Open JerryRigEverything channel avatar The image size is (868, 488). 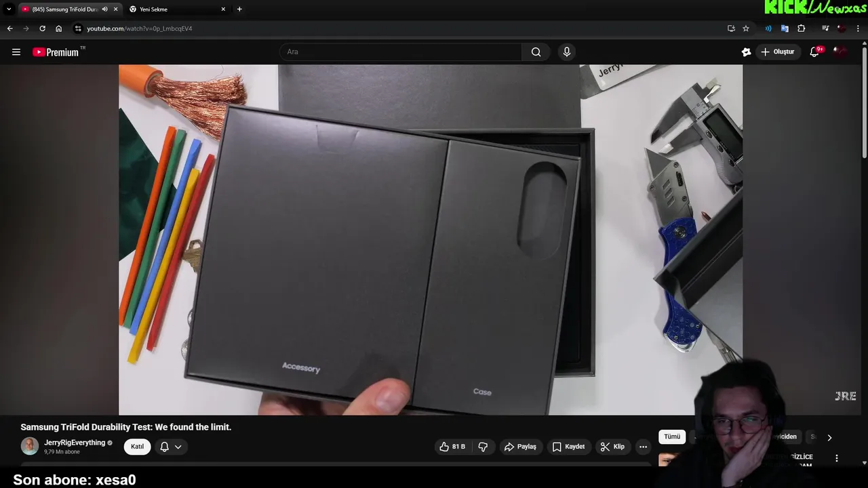pos(29,446)
